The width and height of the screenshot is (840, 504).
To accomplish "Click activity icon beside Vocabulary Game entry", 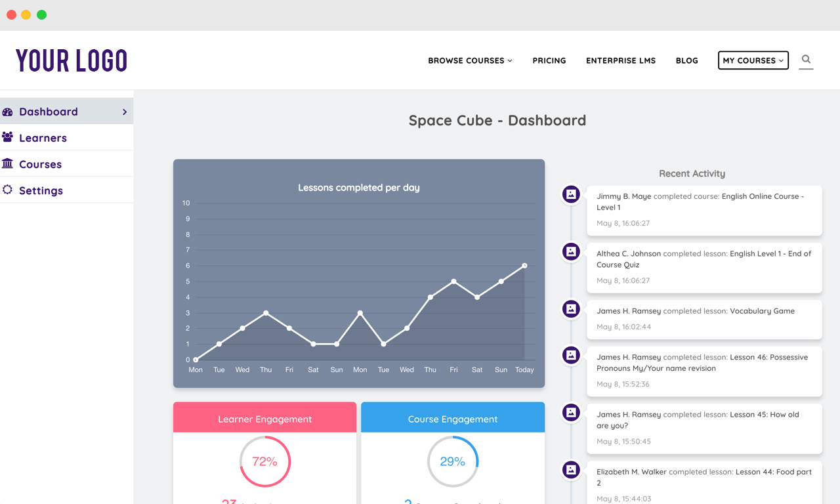I will tap(571, 309).
